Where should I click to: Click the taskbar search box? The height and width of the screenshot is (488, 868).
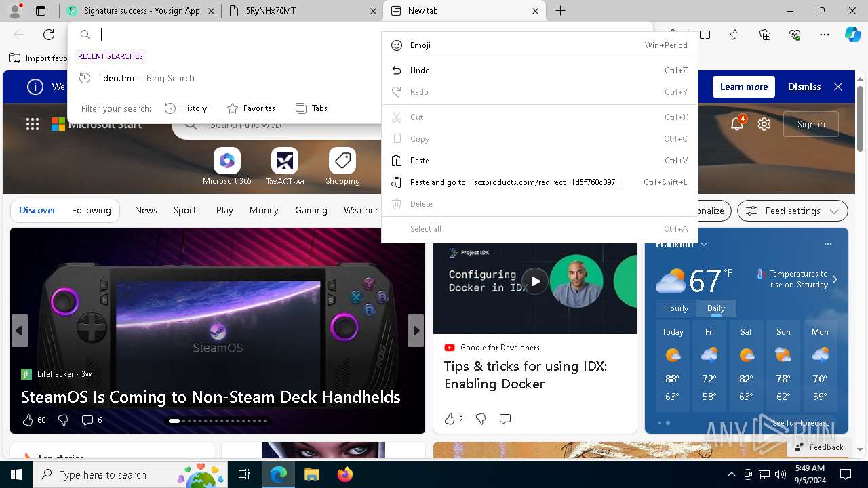click(x=129, y=474)
